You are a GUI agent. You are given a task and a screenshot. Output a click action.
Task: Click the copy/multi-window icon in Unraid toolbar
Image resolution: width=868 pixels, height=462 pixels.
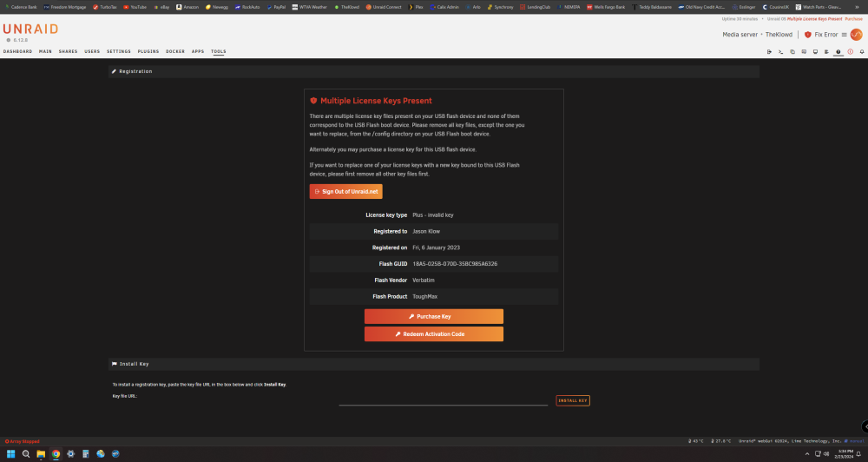tap(792, 51)
